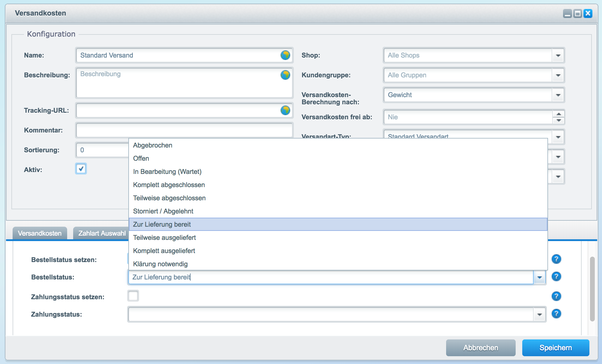602x364 pixels.
Task: Switch to the Versandkosten tab
Action: point(40,233)
